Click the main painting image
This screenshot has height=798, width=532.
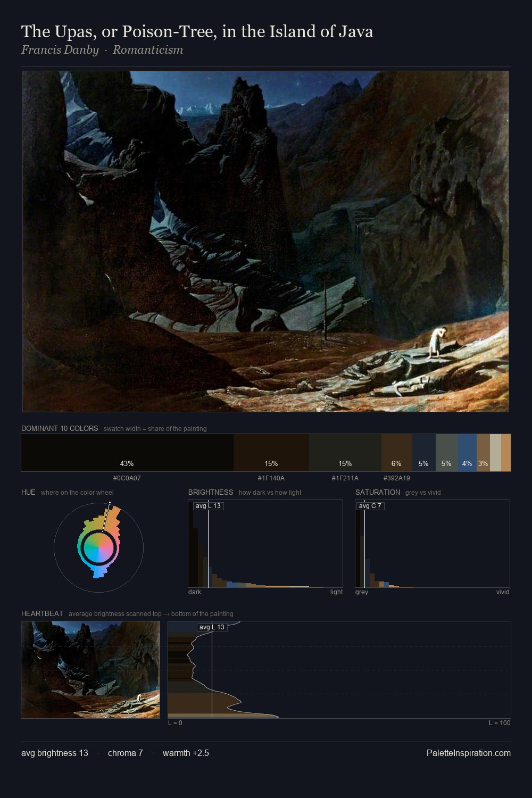[265, 242]
